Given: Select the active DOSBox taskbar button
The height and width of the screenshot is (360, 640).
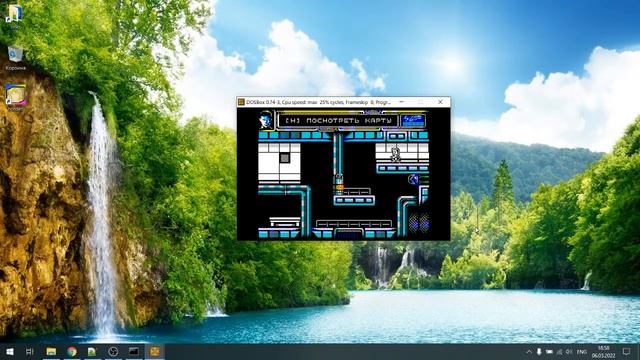Looking at the screenshot, I should pyautogui.click(x=154, y=351).
